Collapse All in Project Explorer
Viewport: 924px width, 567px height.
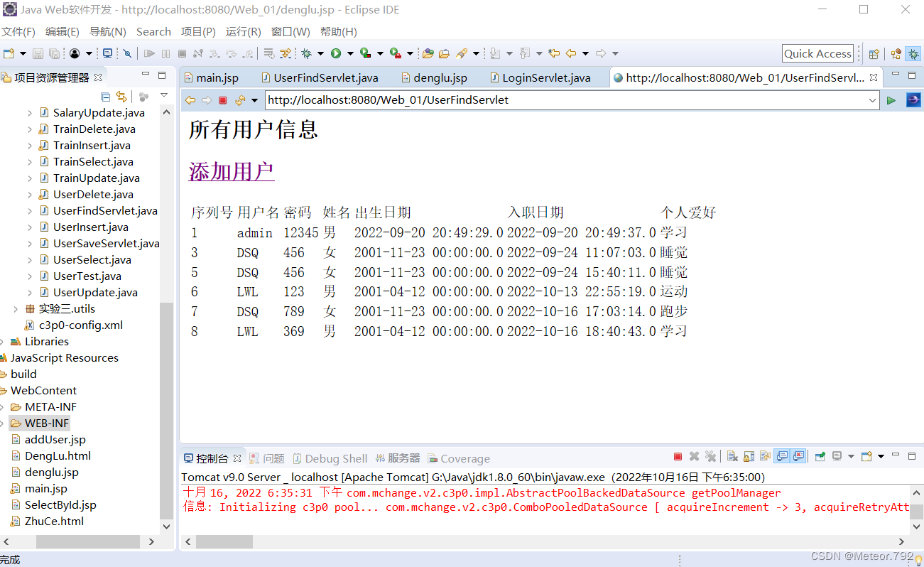point(106,97)
